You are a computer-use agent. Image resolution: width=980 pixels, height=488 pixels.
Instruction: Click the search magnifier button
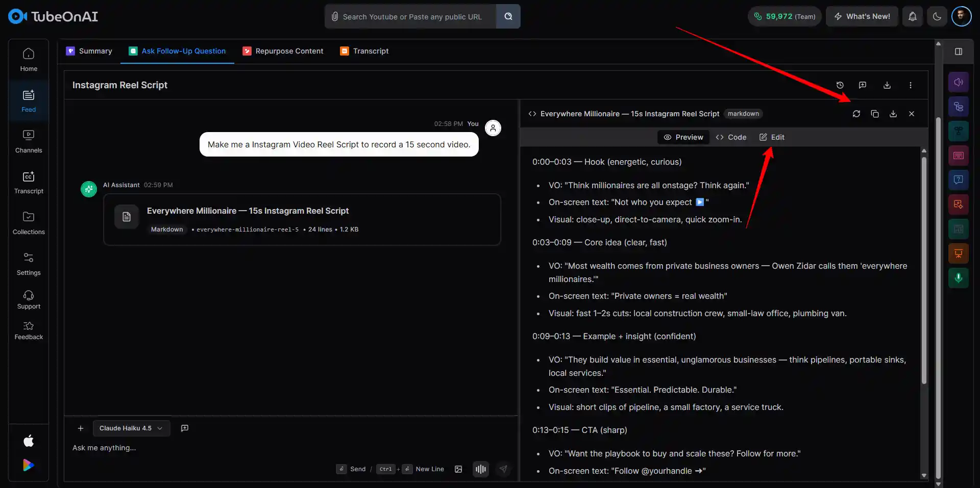click(508, 16)
